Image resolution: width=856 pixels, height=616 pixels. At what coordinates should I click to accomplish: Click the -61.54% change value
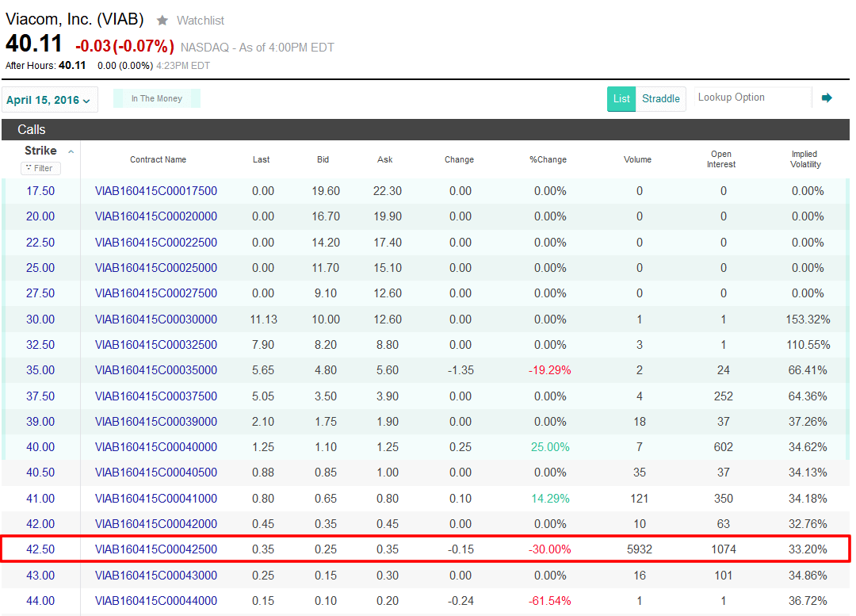550,601
